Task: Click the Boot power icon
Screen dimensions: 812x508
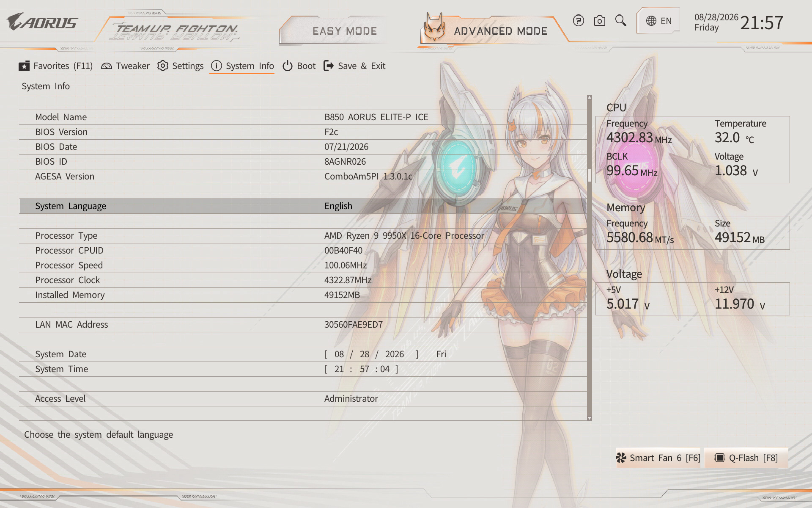Action: click(288, 66)
